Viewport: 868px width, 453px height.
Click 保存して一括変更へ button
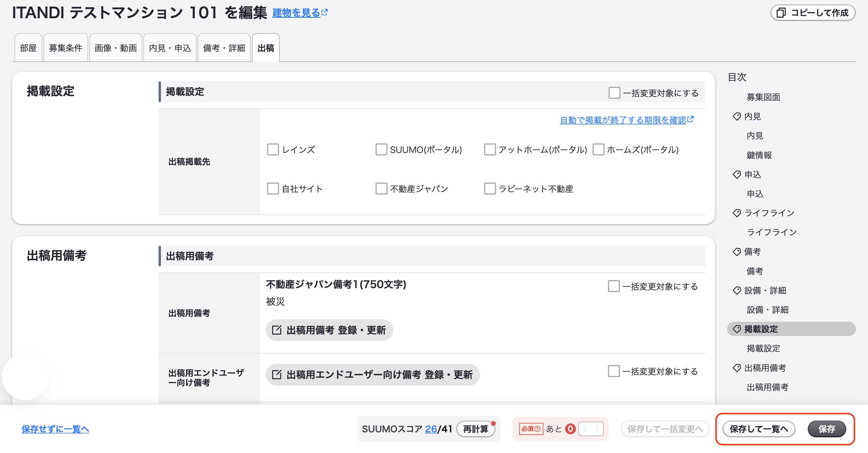point(665,429)
